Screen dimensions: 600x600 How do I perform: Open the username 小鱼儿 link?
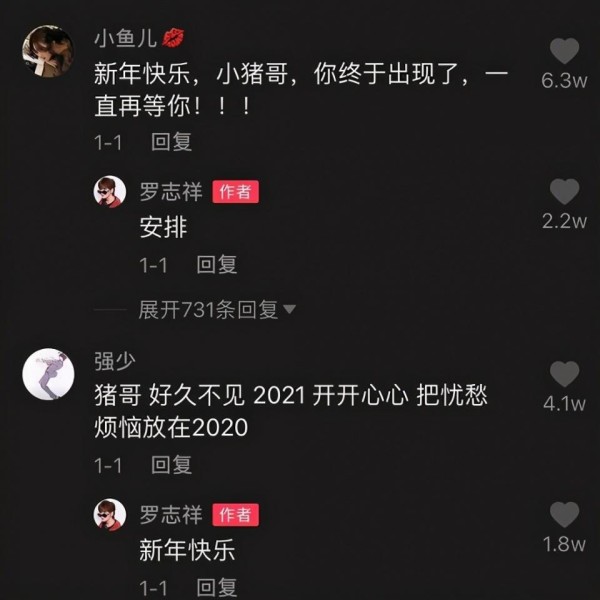coord(126,38)
